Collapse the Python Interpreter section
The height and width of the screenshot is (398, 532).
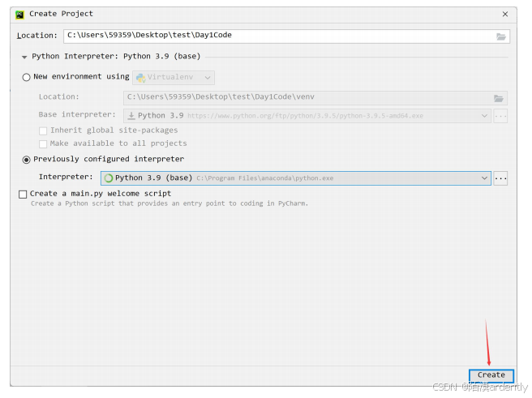pyautogui.click(x=24, y=57)
